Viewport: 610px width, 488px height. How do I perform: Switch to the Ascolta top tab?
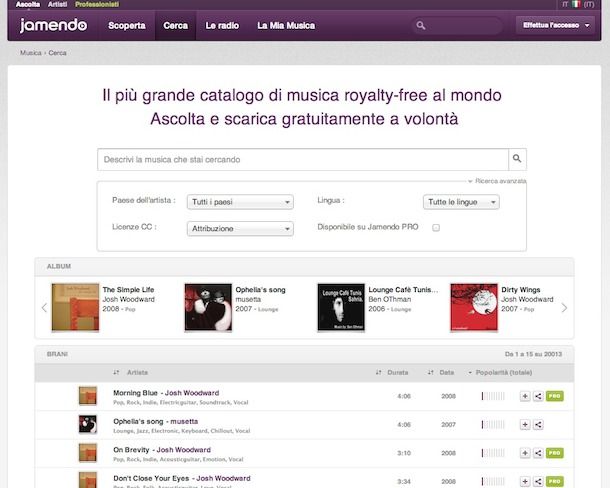pyautogui.click(x=28, y=4)
